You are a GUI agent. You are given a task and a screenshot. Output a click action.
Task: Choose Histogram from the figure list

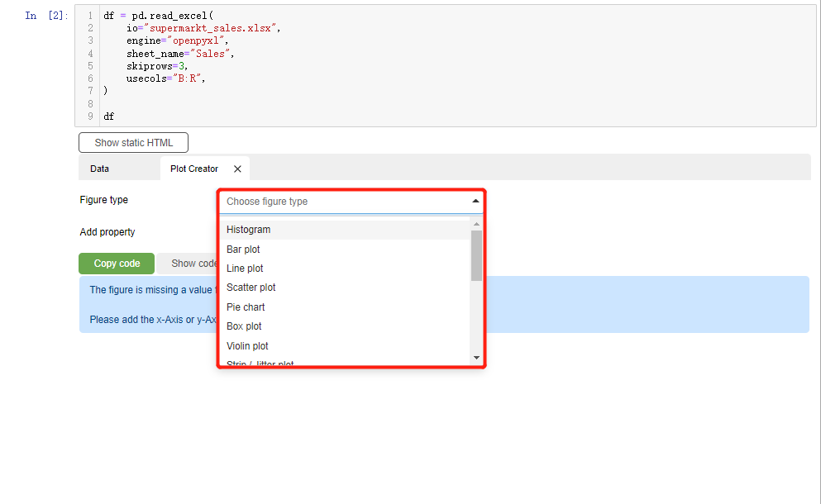coord(345,230)
